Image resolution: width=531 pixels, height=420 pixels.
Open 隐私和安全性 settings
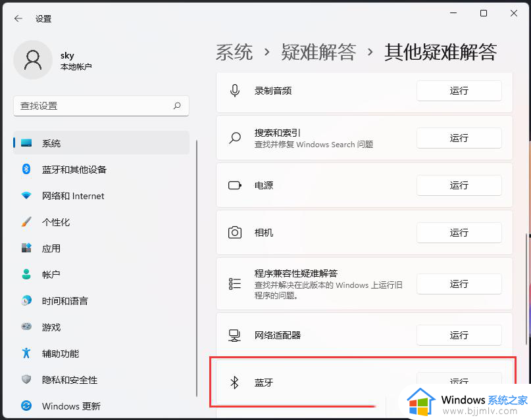coord(101,379)
